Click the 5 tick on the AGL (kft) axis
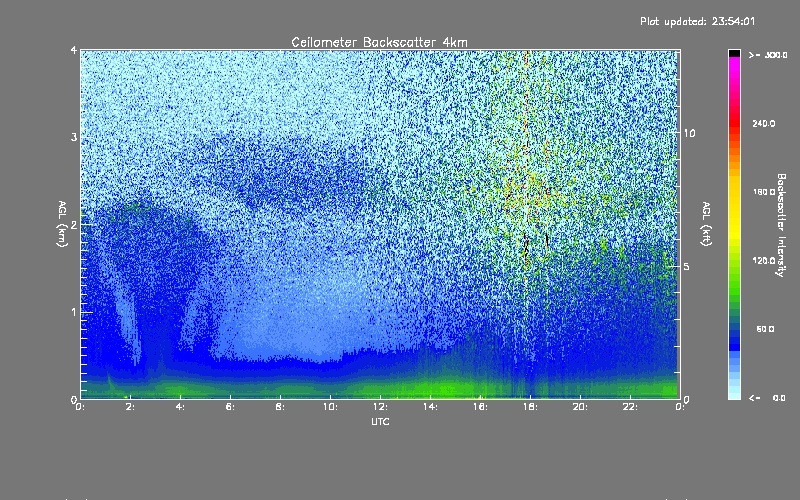 [x=687, y=267]
